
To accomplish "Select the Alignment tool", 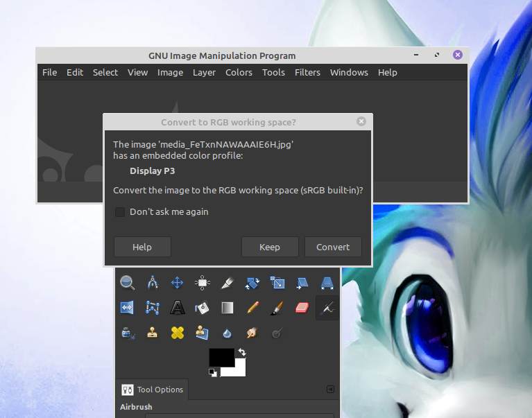I will (x=203, y=282).
